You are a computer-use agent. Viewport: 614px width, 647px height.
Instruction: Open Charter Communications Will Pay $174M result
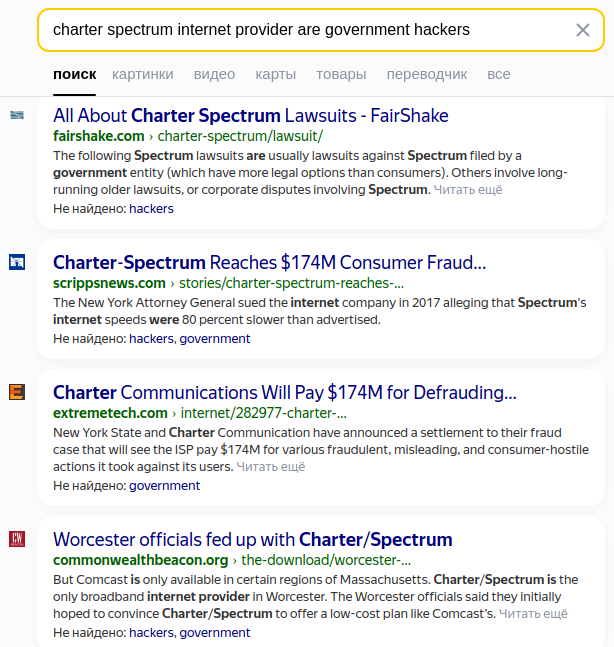284,392
